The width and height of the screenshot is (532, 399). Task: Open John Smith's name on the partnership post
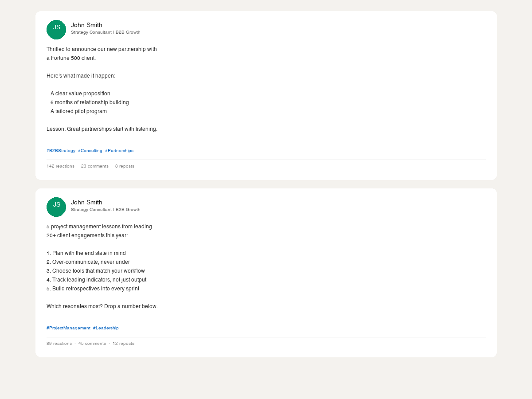pyautogui.click(x=86, y=25)
